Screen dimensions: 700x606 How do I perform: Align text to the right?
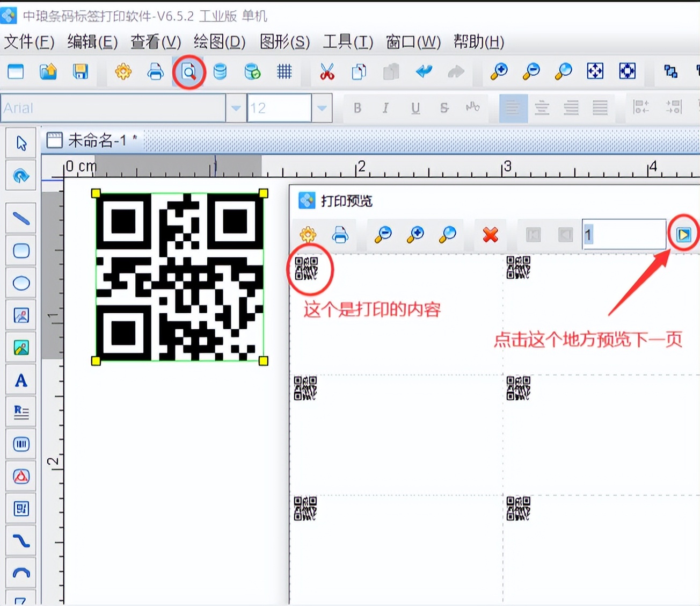tap(571, 108)
